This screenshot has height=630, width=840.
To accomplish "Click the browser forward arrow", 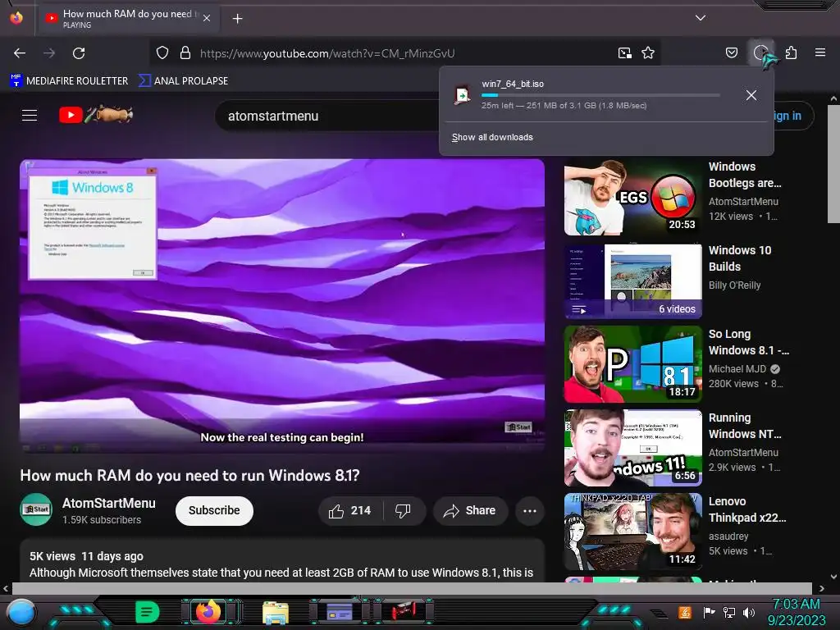I will [48, 53].
